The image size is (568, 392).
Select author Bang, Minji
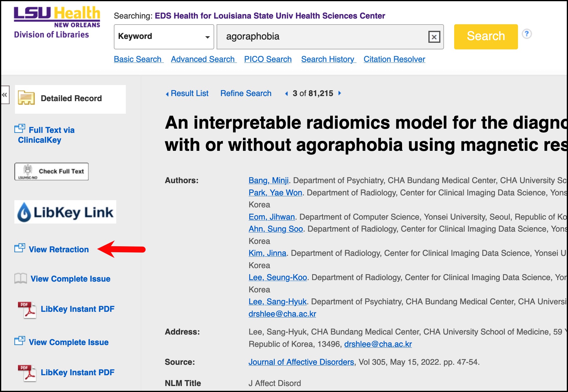coord(268,180)
